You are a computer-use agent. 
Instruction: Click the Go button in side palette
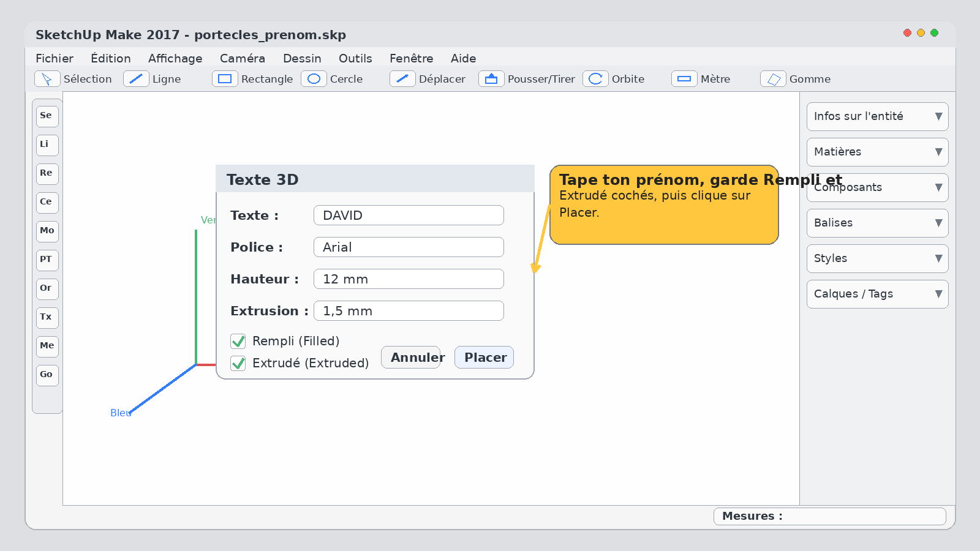coord(47,375)
